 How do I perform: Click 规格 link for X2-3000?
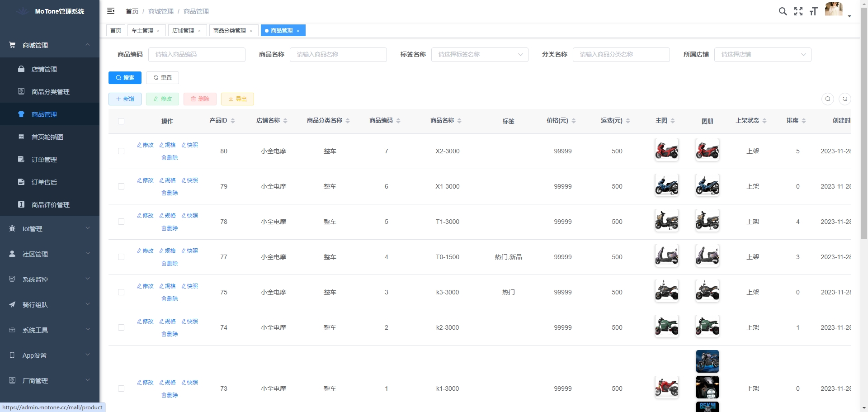click(x=167, y=145)
